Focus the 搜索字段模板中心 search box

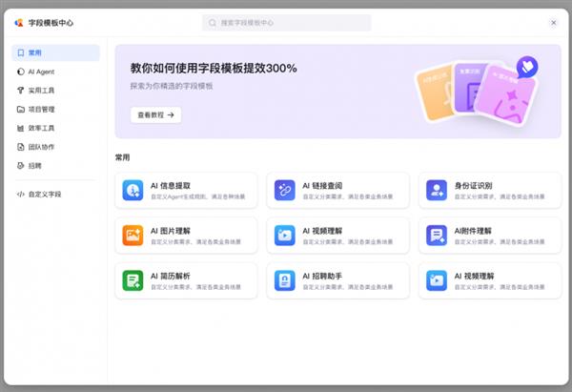click(x=287, y=23)
